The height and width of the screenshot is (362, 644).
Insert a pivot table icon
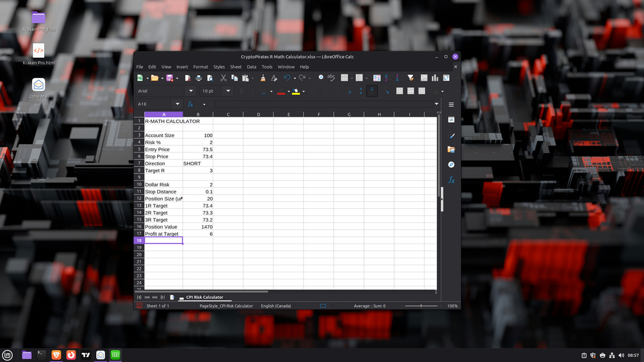point(446,78)
